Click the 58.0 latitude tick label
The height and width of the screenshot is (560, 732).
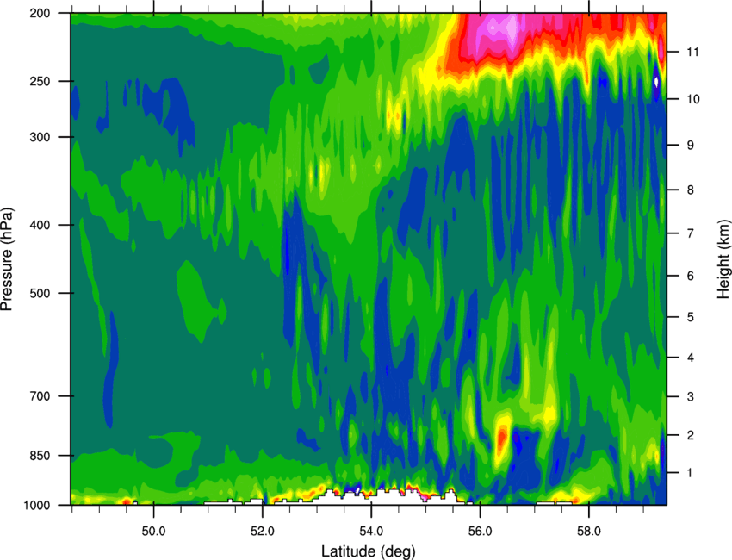coord(589,531)
